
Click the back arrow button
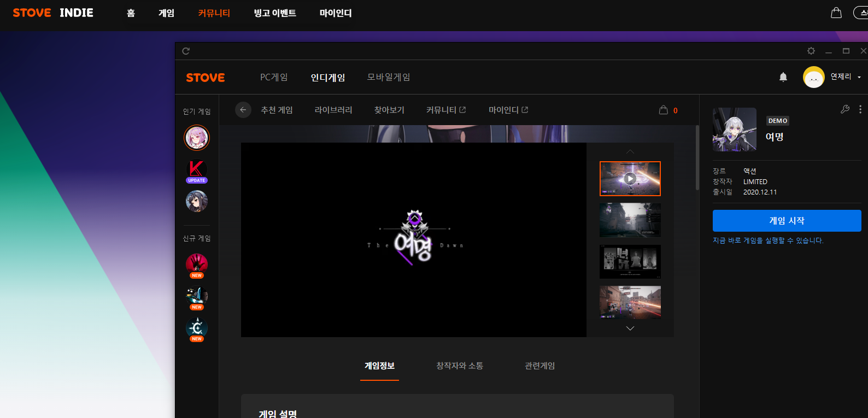(x=243, y=110)
